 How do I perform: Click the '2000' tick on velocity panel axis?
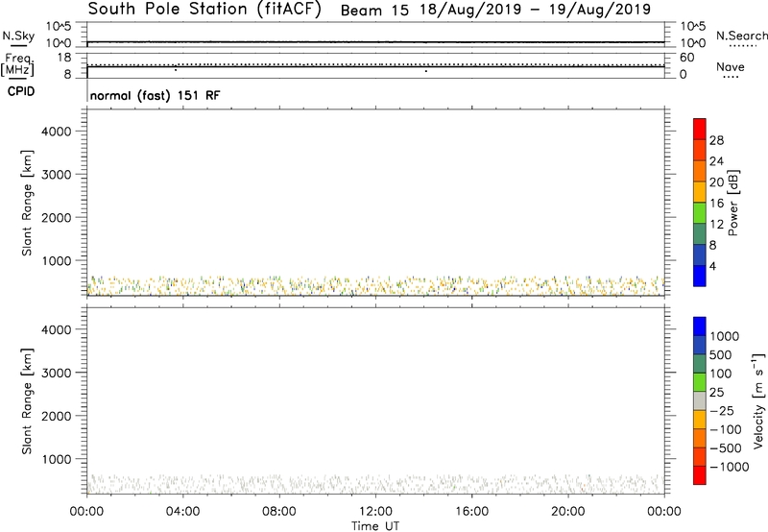tap(57, 416)
